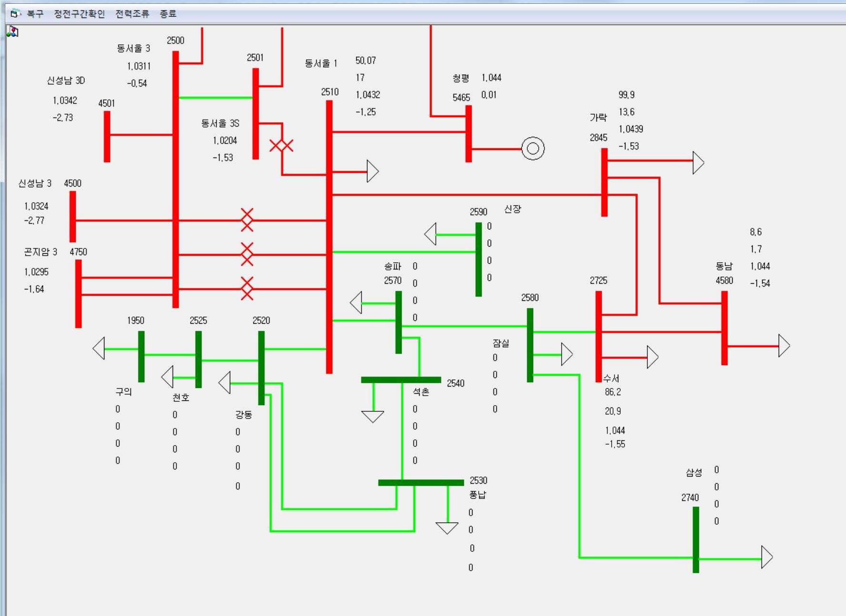Click the 삼성 label
Screen dimensions: 846x616
tap(694, 473)
